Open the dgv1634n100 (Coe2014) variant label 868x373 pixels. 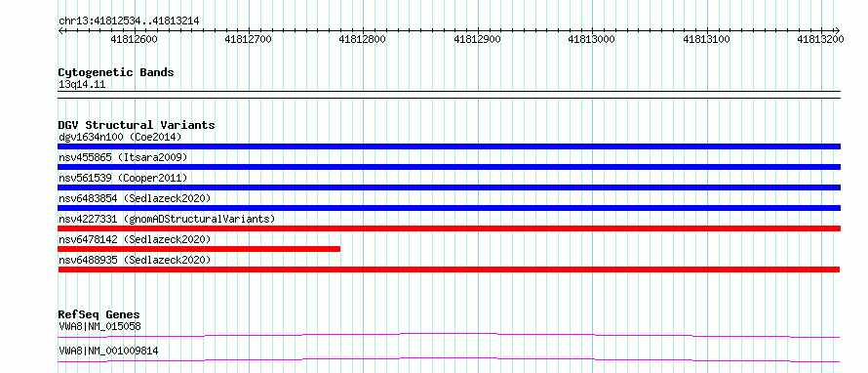[120, 137]
